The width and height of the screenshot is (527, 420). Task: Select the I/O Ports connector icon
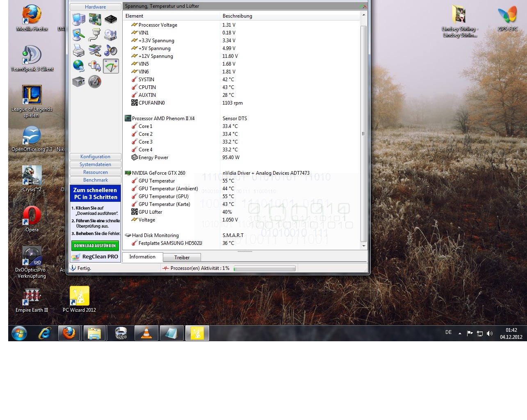click(95, 35)
